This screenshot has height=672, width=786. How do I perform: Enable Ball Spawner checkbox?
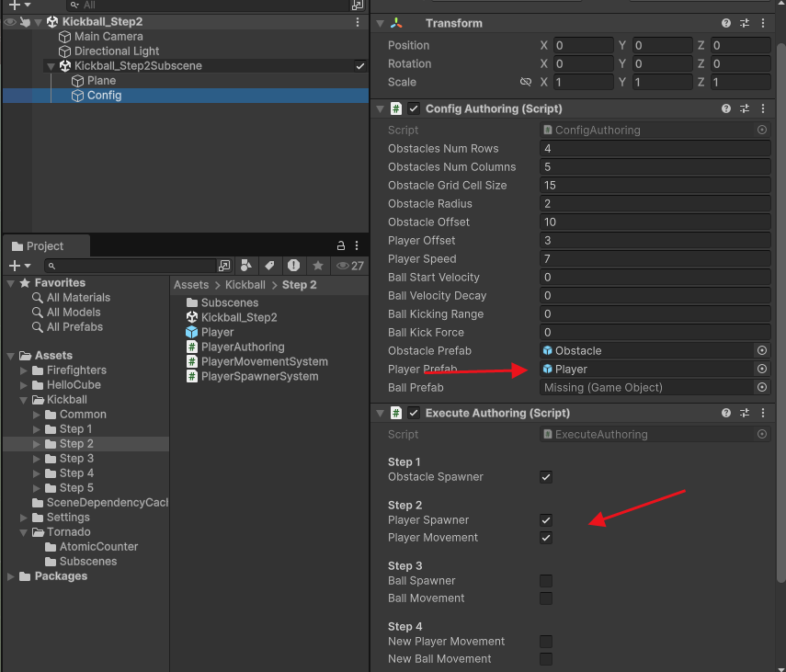pos(546,581)
